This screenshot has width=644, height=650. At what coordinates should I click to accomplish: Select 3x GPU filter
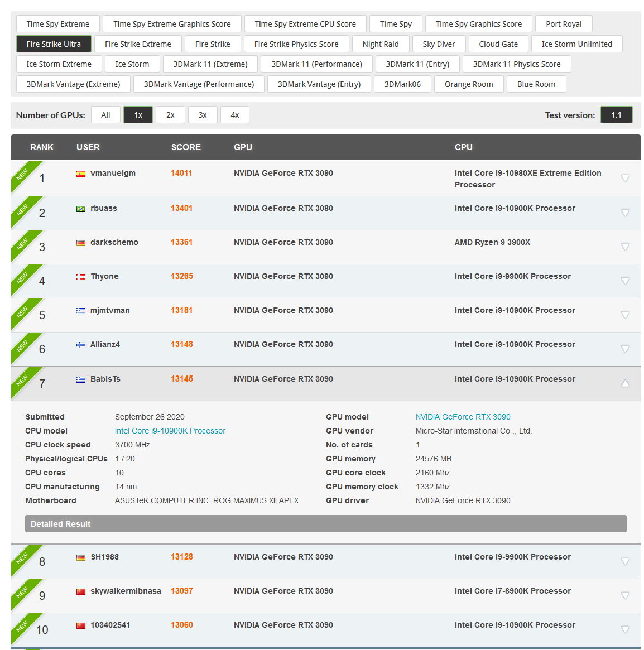(x=203, y=115)
